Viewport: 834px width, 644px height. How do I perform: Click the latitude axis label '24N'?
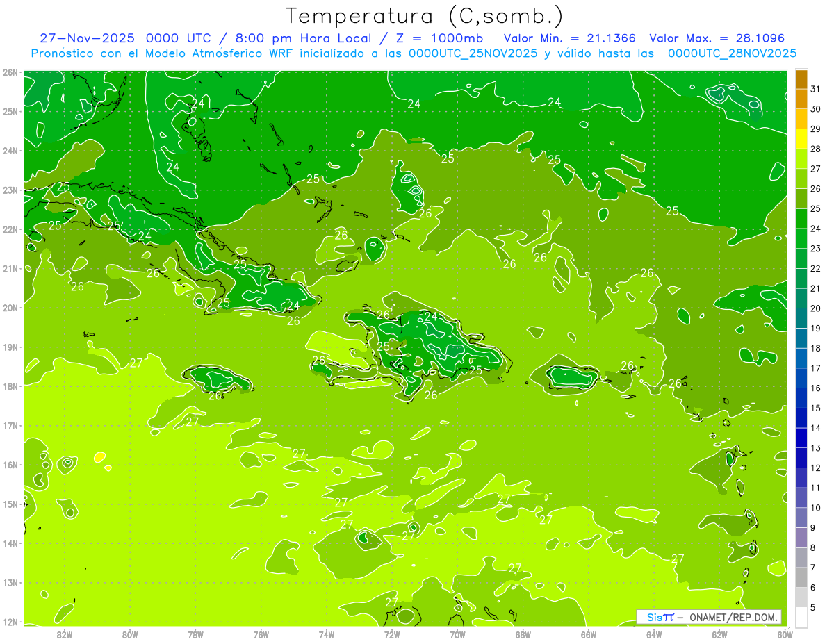(x=10, y=151)
